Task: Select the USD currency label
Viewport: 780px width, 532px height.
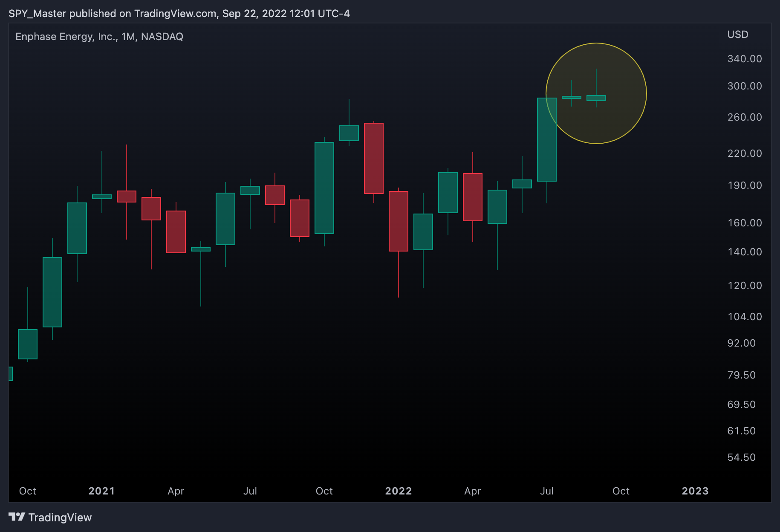Action: (x=738, y=35)
